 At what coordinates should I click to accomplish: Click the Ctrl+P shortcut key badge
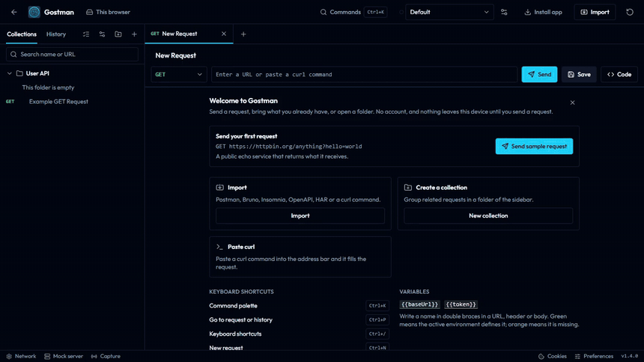[377, 319]
